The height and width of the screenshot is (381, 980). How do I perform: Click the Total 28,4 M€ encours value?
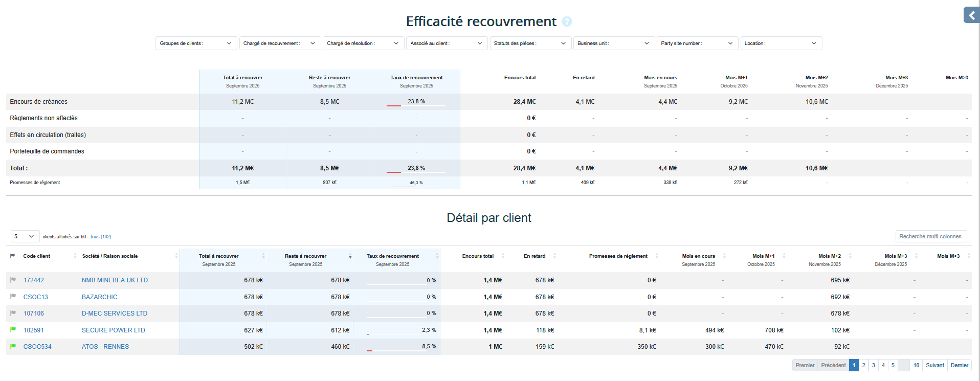(524, 168)
